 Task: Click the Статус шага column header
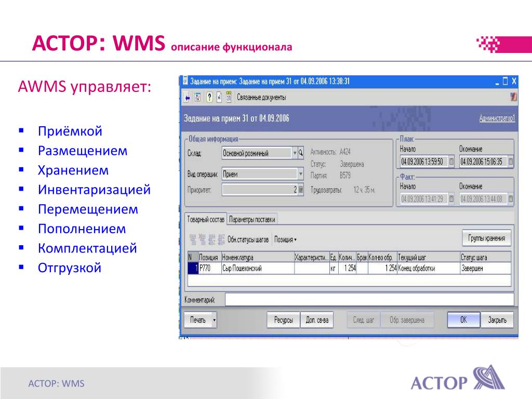coord(486,258)
